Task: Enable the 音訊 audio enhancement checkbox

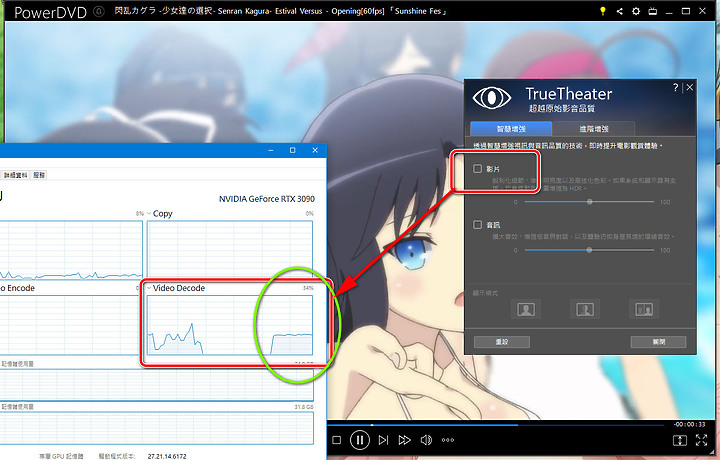Action: pyautogui.click(x=478, y=224)
